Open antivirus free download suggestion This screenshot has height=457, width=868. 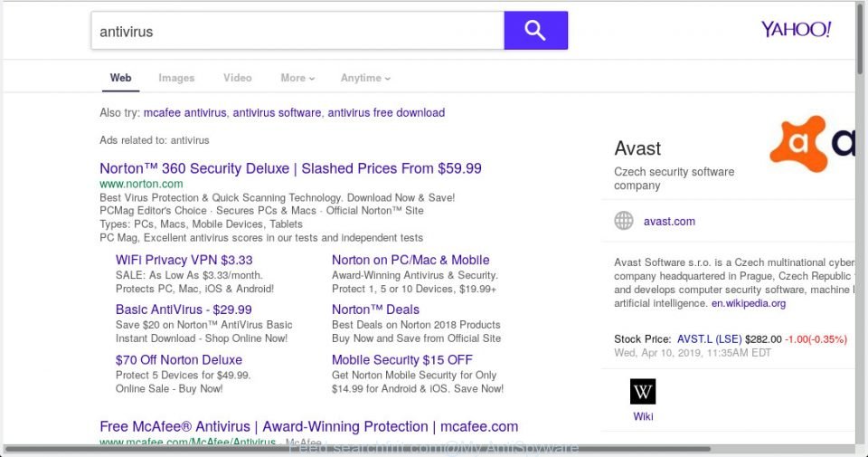(x=386, y=112)
